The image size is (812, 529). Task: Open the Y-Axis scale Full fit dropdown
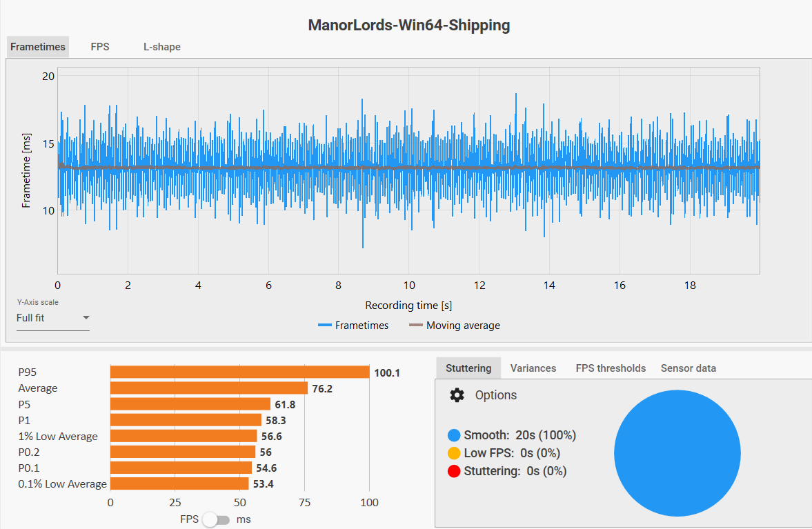[53, 318]
